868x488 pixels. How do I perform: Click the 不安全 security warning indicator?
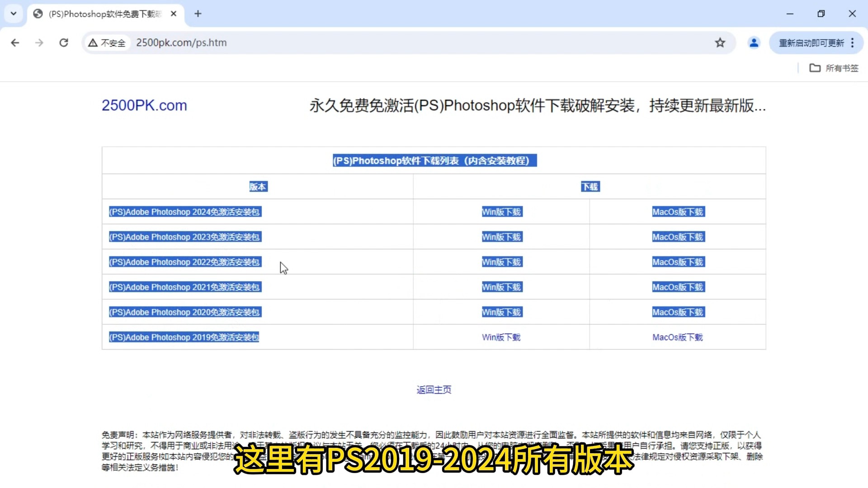107,42
